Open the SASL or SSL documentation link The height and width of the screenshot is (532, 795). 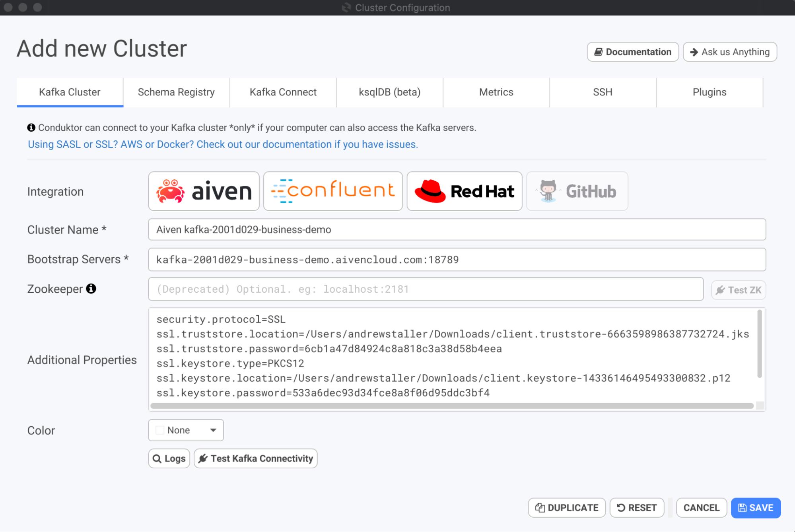tap(223, 144)
